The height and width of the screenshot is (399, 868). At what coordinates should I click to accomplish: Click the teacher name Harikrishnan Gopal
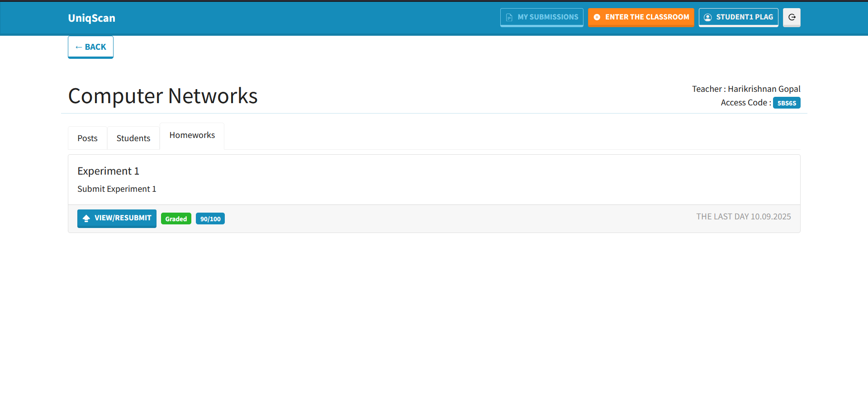coord(764,89)
